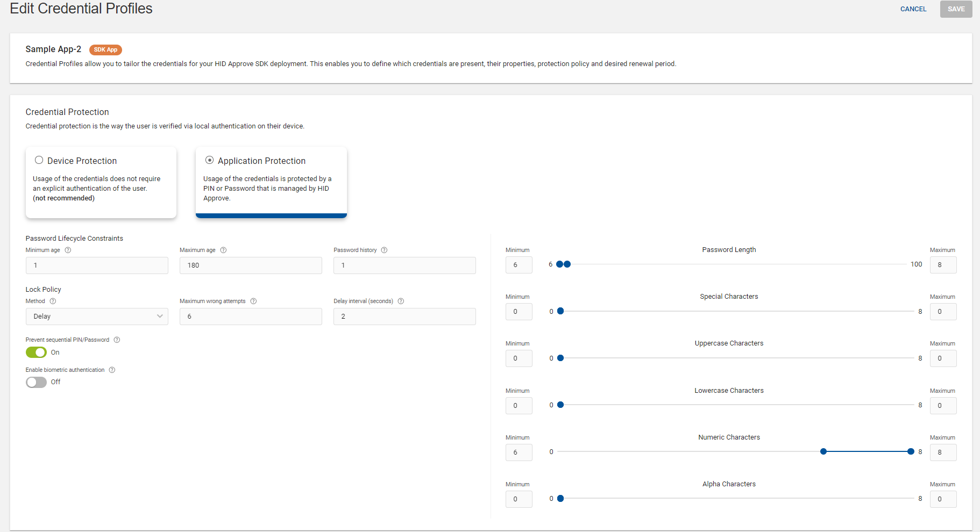Click the CANCEL link
980x532 pixels.
point(913,9)
